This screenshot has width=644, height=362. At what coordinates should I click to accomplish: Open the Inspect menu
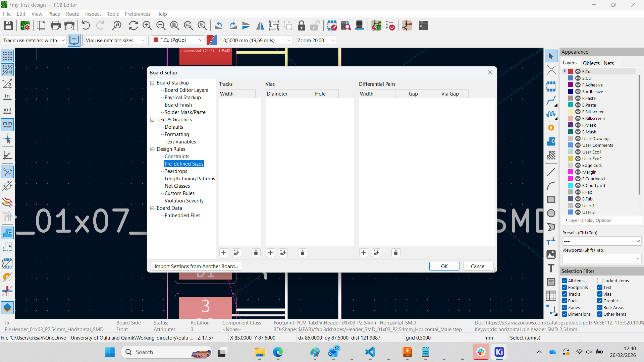coord(93,14)
